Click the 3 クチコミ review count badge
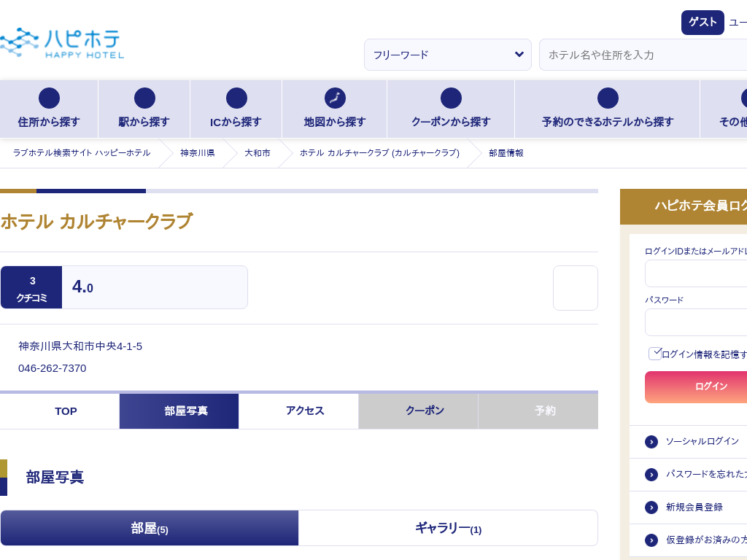The height and width of the screenshot is (560, 747). pos(31,287)
